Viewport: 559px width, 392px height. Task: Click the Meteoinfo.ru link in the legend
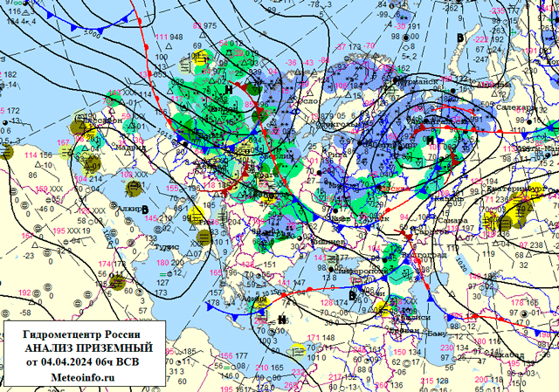tap(83, 375)
